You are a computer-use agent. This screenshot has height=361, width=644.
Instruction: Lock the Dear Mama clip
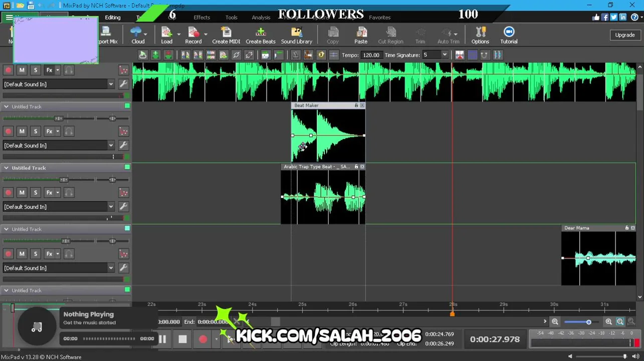[627, 228]
